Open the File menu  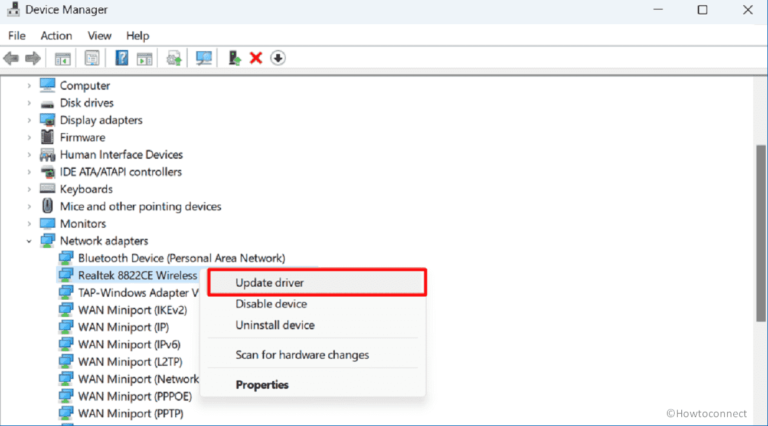point(17,36)
